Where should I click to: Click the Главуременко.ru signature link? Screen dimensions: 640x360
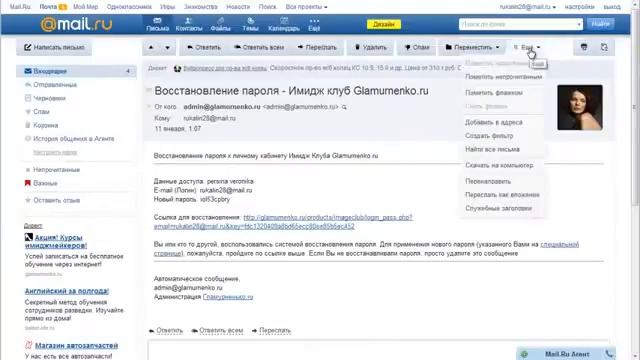coord(228,297)
